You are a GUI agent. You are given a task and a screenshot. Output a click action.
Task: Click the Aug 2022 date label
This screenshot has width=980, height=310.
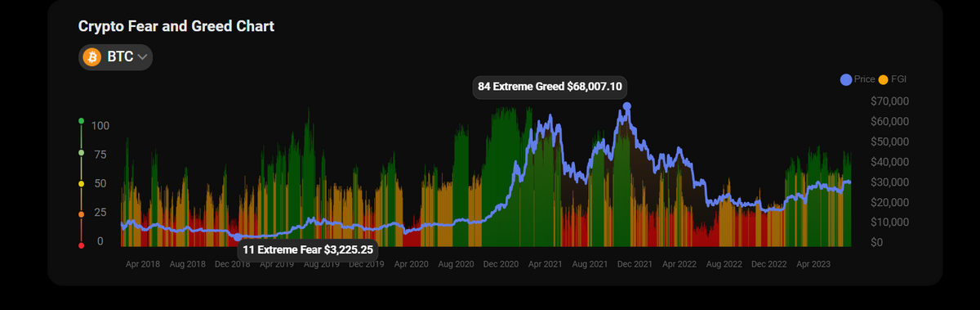pyautogui.click(x=724, y=264)
